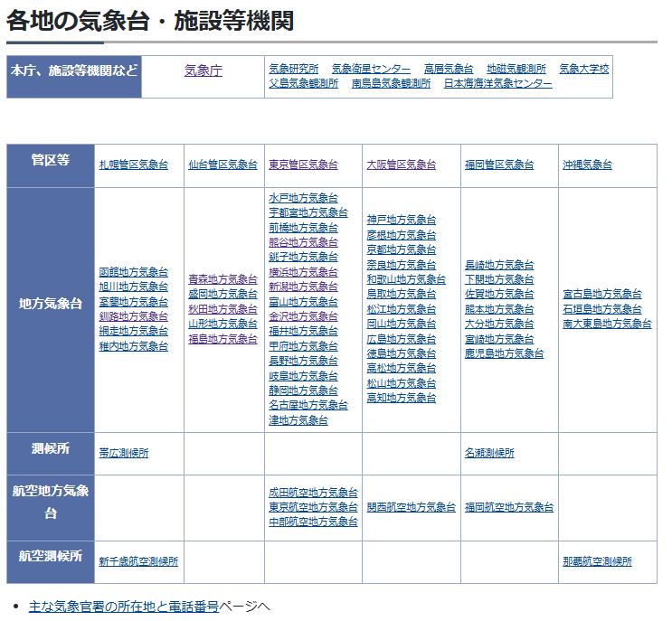
Task: Go to 長野地方気象台
Action: tap(303, 361)
